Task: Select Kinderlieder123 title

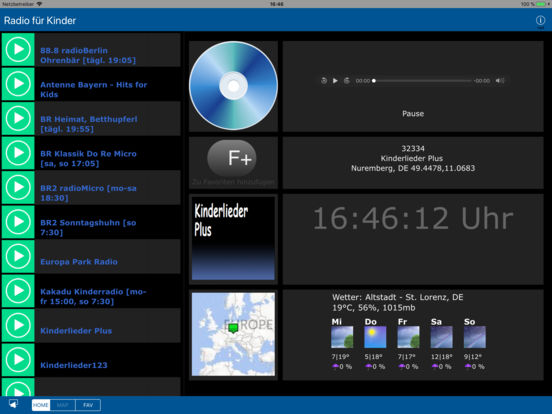Action: click(74, 365)
